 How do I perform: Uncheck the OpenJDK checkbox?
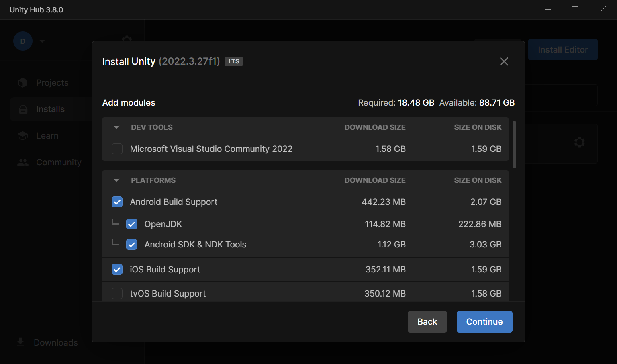pos(131,224)
